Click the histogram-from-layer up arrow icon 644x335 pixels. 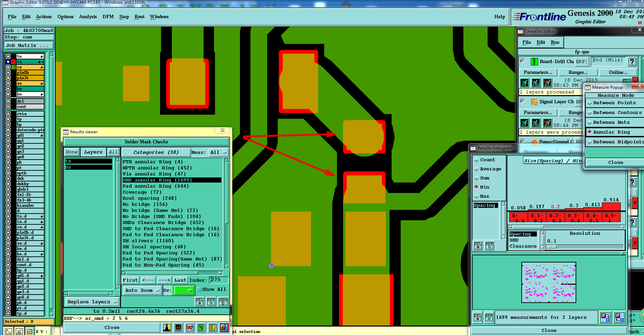coord(619,317)
